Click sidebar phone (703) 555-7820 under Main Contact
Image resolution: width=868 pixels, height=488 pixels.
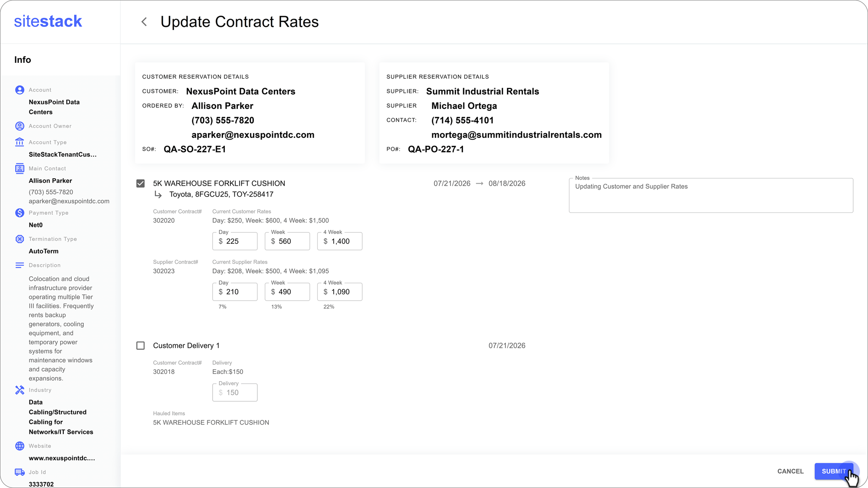click(x=51, y=192)
